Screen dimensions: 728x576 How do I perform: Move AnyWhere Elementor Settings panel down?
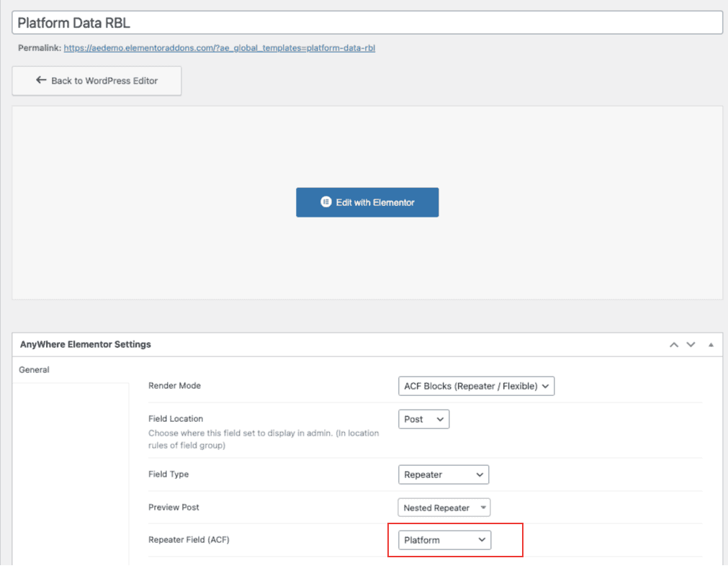(691, 344)
